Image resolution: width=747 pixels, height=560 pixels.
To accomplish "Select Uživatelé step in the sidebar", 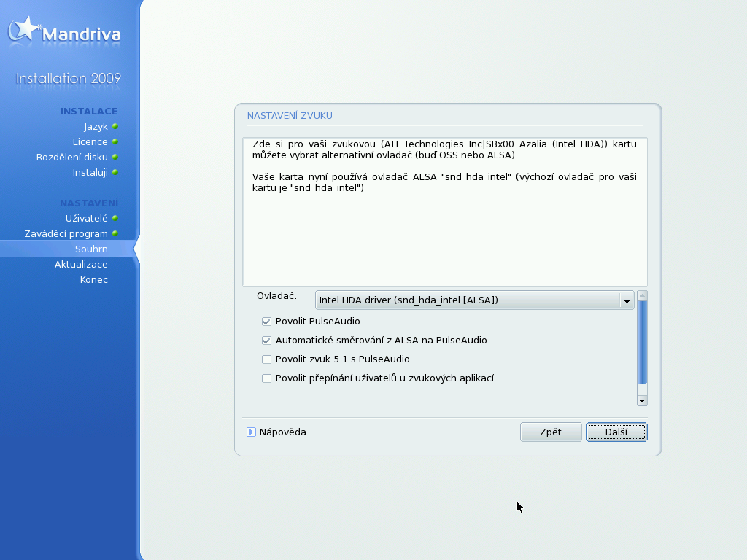I will pos(86,218).
